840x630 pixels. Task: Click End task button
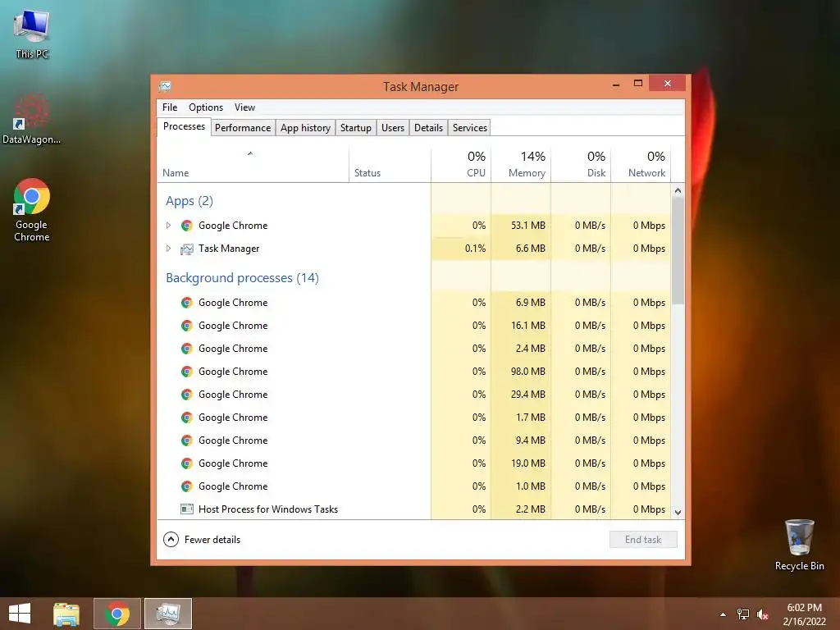(643, 540)
